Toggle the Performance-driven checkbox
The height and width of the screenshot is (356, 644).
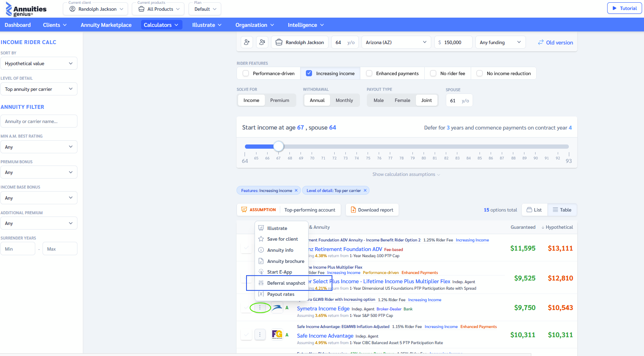[246, 73]
